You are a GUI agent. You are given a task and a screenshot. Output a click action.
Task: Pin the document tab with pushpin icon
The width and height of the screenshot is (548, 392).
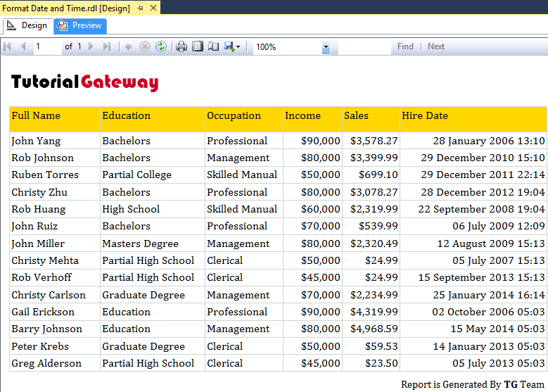click(x=140, y=8)
